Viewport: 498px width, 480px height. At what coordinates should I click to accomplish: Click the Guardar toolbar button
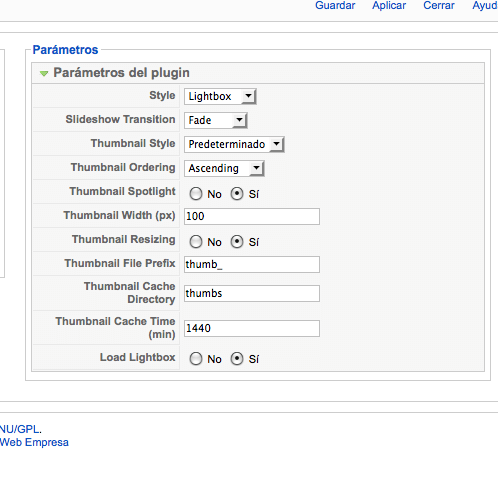(335, 5)
